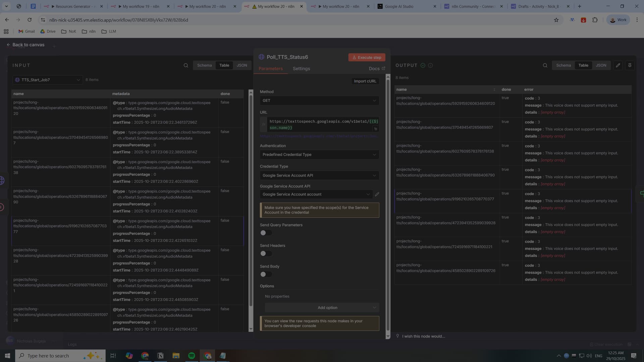
Task: Open the Method GET dropdown
Action: pyautogui.click(x=319, y=101)
